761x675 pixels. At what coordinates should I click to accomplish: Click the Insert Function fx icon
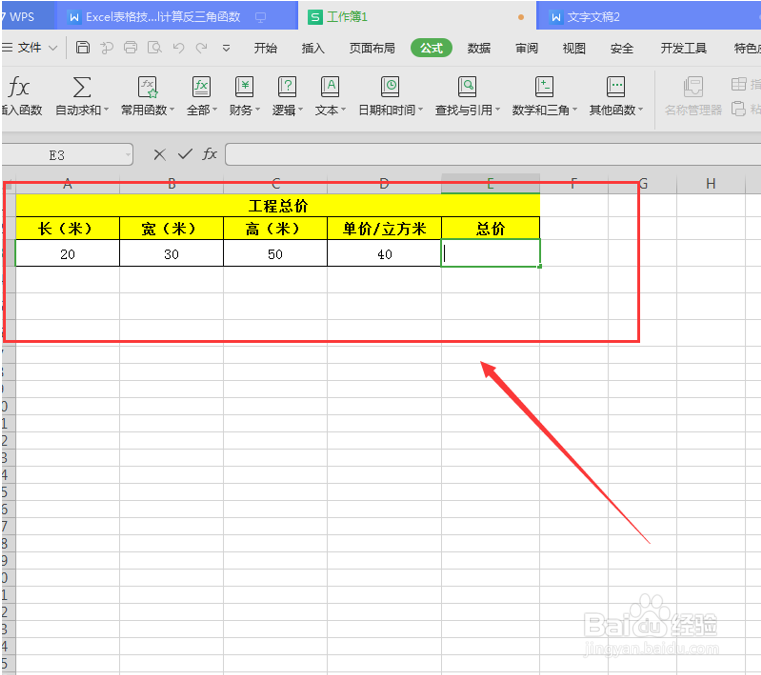(x=18, y=87)
